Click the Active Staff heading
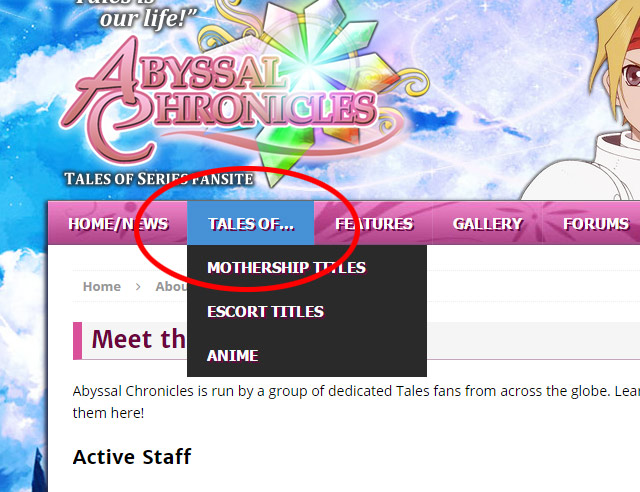Viewport: 640px width, 492px height. tap(132, 456)
